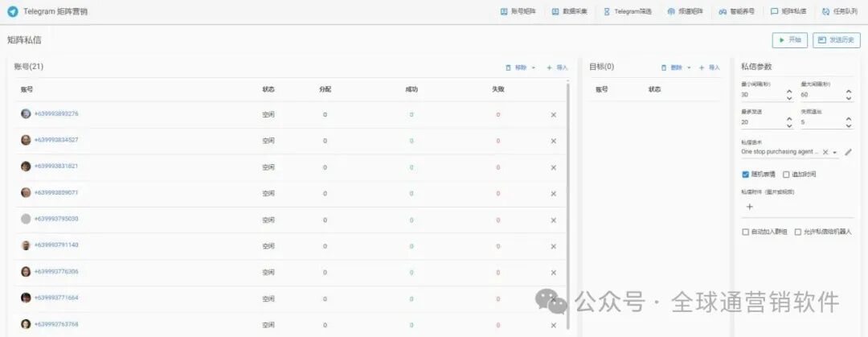Decrease 最小间隔 value with down arrow
The image size is (868, 337).
pyautogui.click(x=789, y=99)
